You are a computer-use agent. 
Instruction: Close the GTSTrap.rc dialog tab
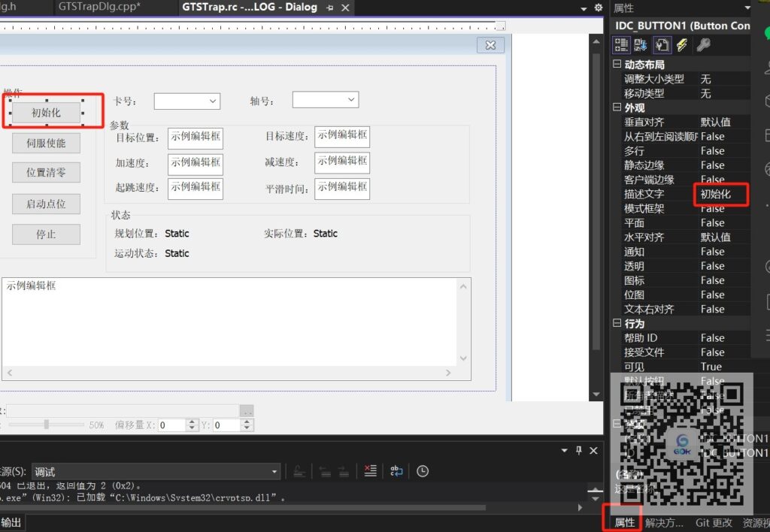coord(345,8)
